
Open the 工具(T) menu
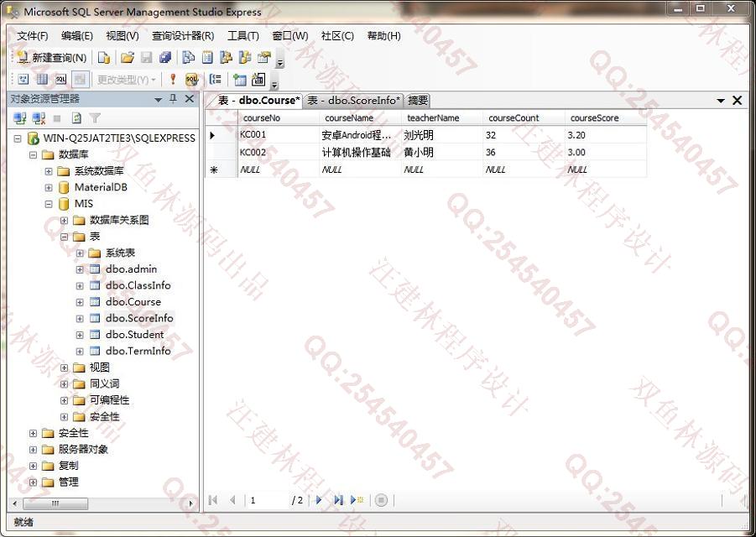[x=243, y=36]
